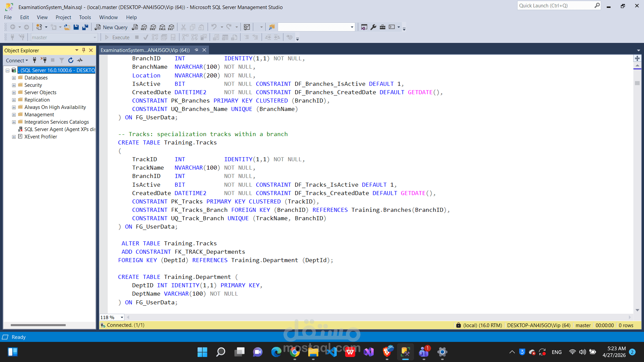Image resolution: width=644 pixels, height=362 pixels.
Task: Expand the Databases folder
Action: (x=14, y=78)
